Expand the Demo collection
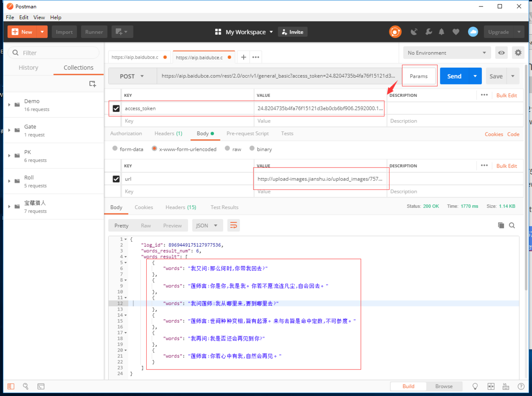 click(9, 105)
